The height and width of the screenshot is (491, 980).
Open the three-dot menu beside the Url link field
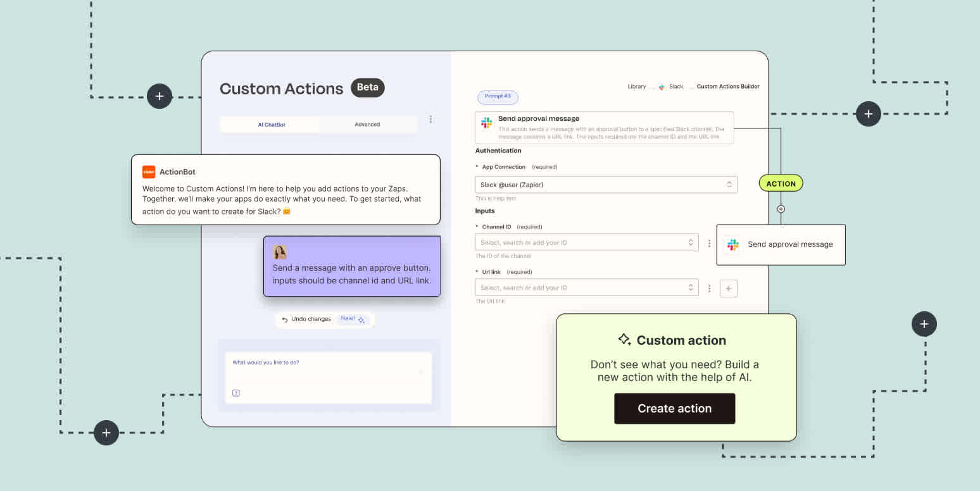point(709,287)
